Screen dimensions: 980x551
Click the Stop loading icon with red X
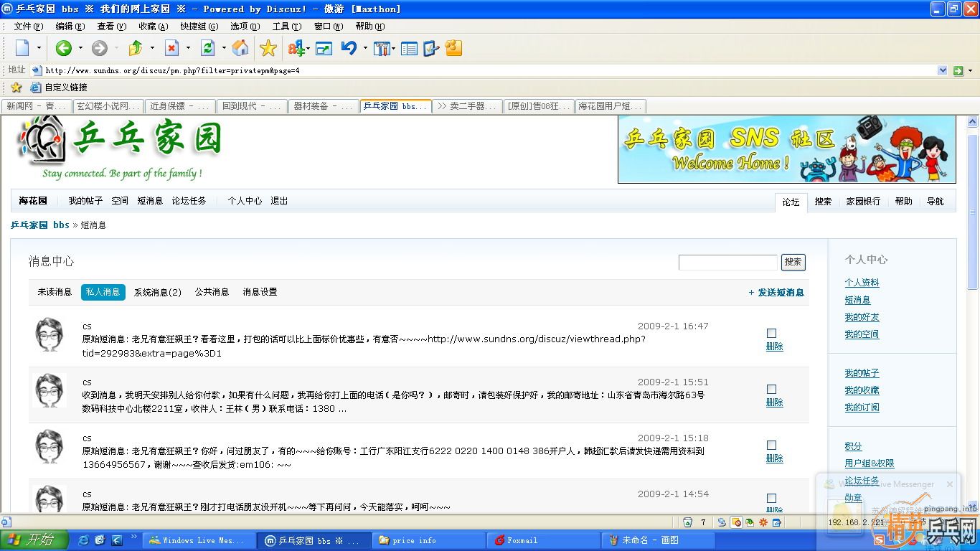point(171,48)
